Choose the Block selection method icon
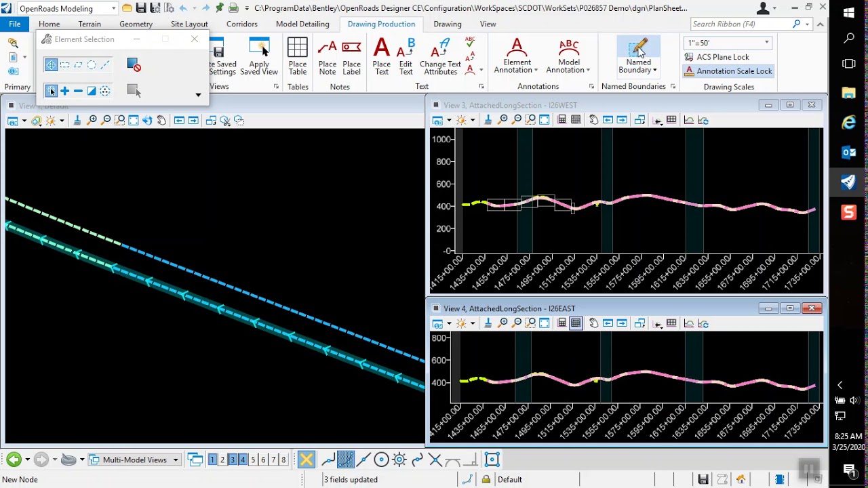The image size is (868, 488). (64, 65)
